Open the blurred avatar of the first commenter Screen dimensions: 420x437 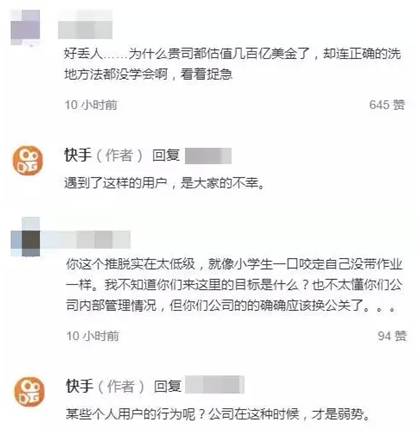click(x=25, y=28)
